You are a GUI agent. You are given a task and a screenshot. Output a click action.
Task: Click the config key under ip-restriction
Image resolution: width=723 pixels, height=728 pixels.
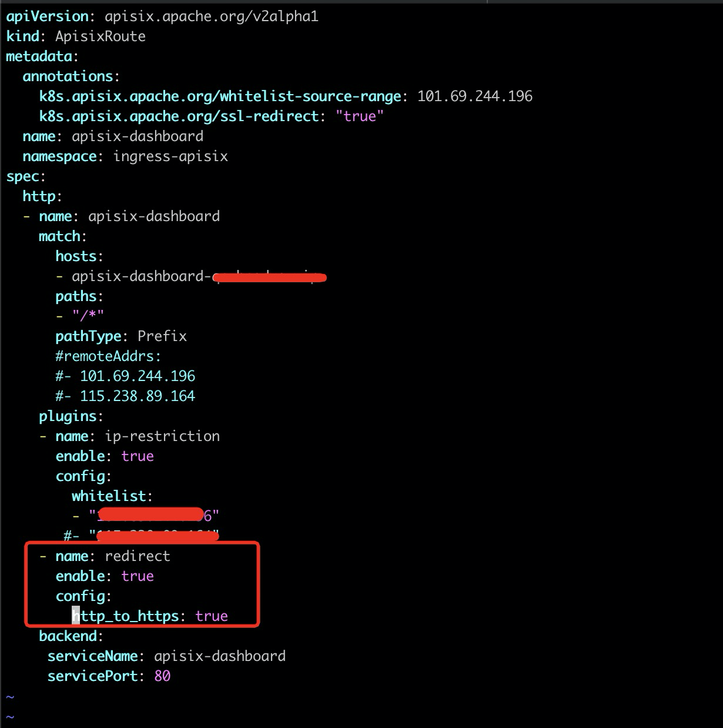[x=80, y=476]
